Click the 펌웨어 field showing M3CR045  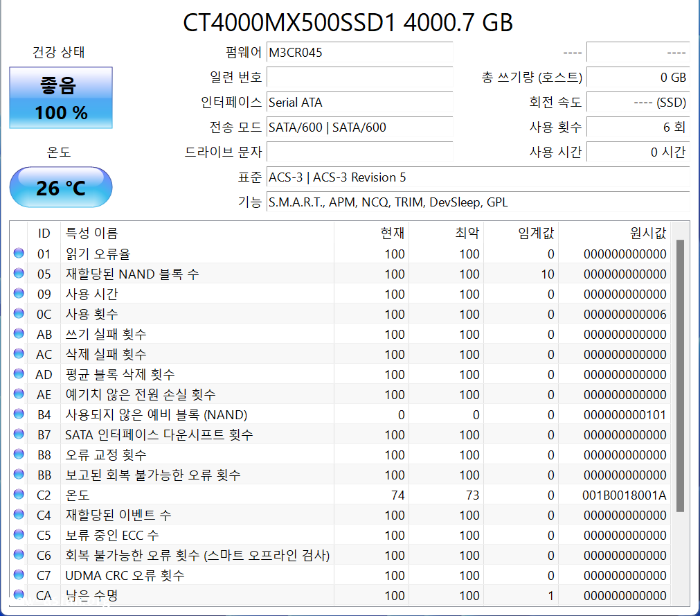360,52
